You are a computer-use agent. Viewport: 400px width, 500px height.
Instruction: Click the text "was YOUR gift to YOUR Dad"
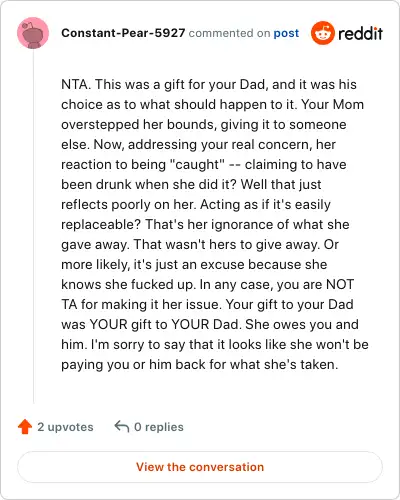[150, 324]
